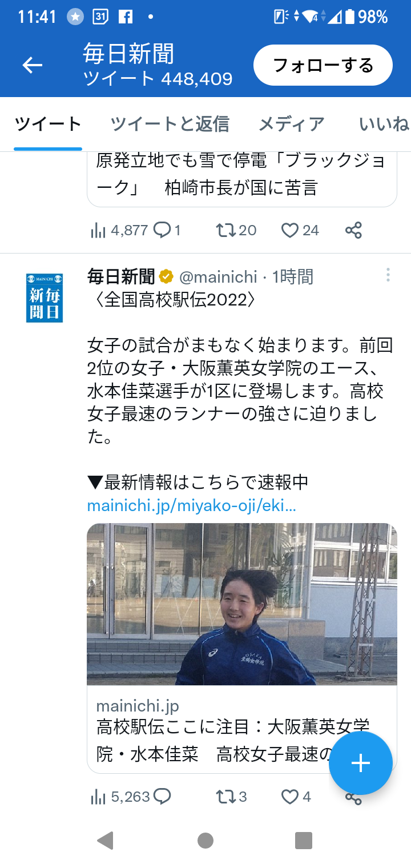Switch to ツイートと返信 tab

(x=170, y=123)
